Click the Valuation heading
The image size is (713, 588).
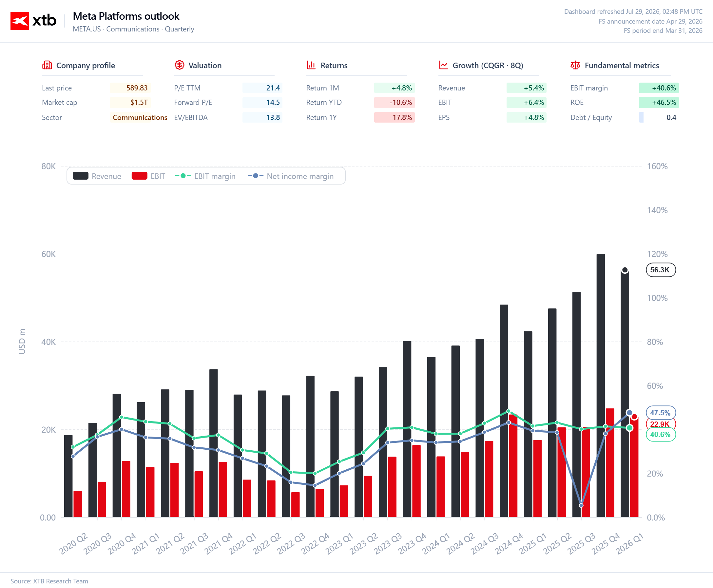click(x=205, y=65)
